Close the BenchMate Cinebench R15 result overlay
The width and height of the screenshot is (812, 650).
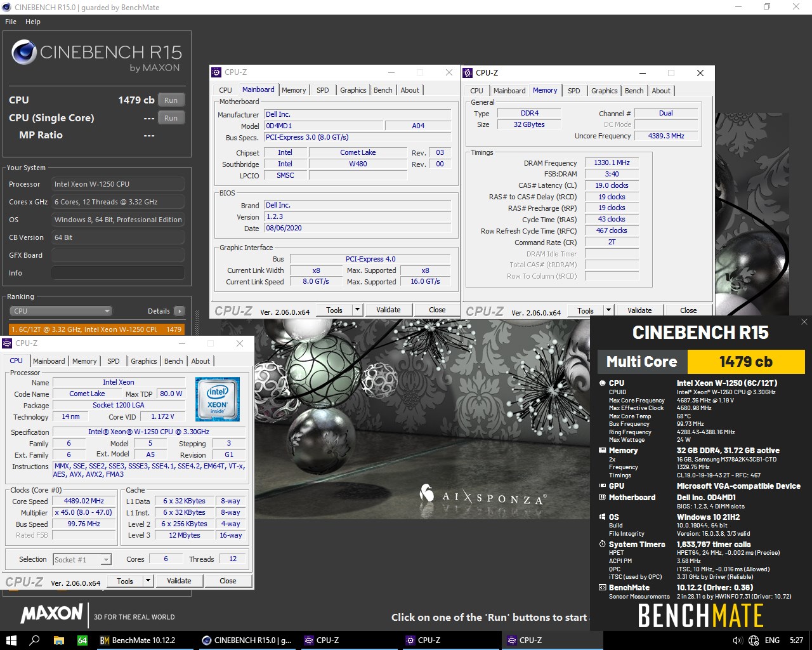pyautogui.click(x=804, y=322)
